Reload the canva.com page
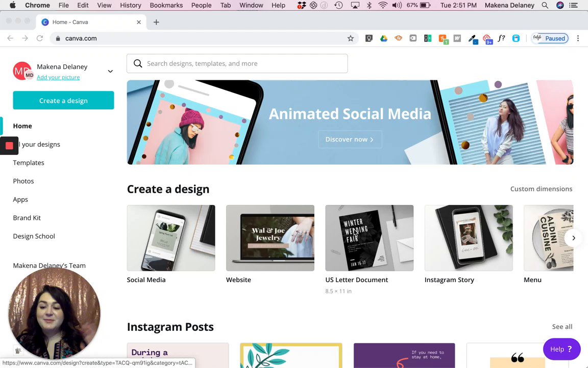 pos(40,38)
